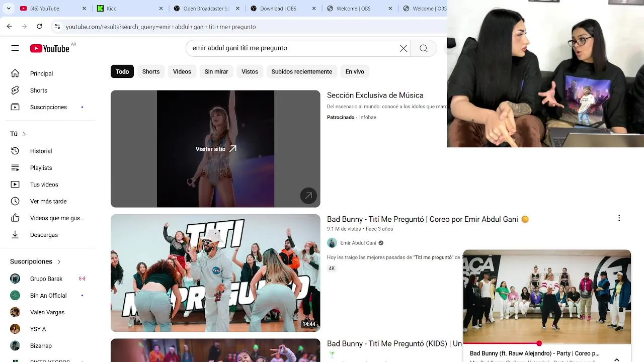This screenshot has width=644, height=362.
Task: Open Bih An Official channel
Action: pyautogui.click(x=48, y=295)
